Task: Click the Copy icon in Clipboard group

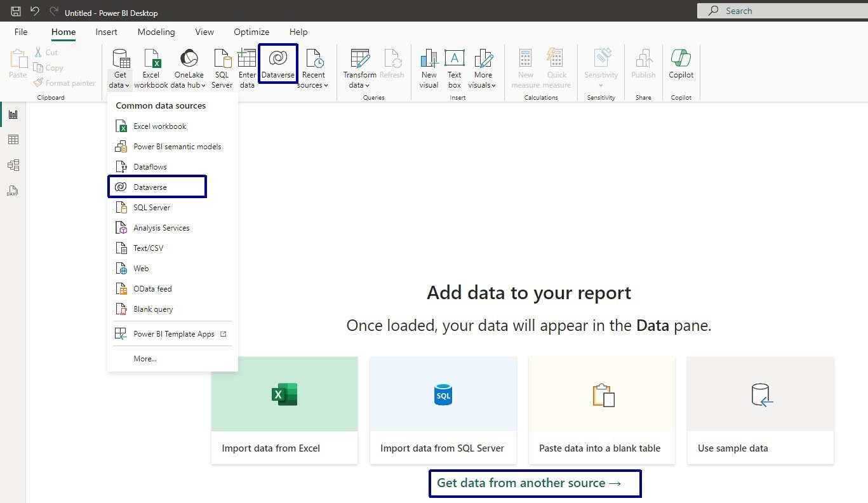Action: [x=38, y=68]
